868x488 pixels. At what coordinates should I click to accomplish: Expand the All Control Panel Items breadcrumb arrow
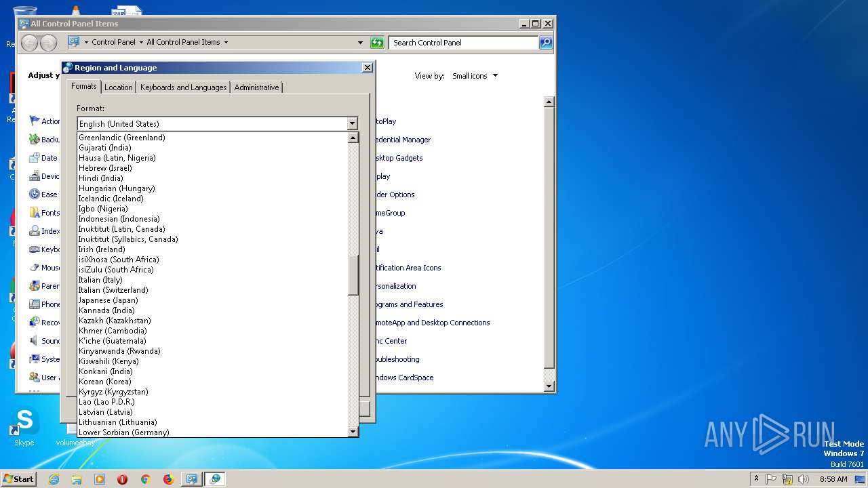coord(226,42)
